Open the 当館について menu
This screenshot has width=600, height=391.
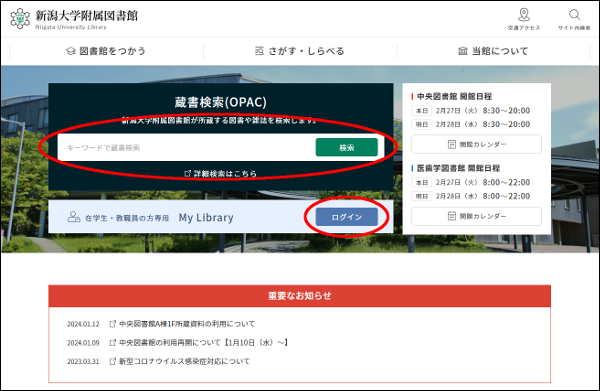493,51
